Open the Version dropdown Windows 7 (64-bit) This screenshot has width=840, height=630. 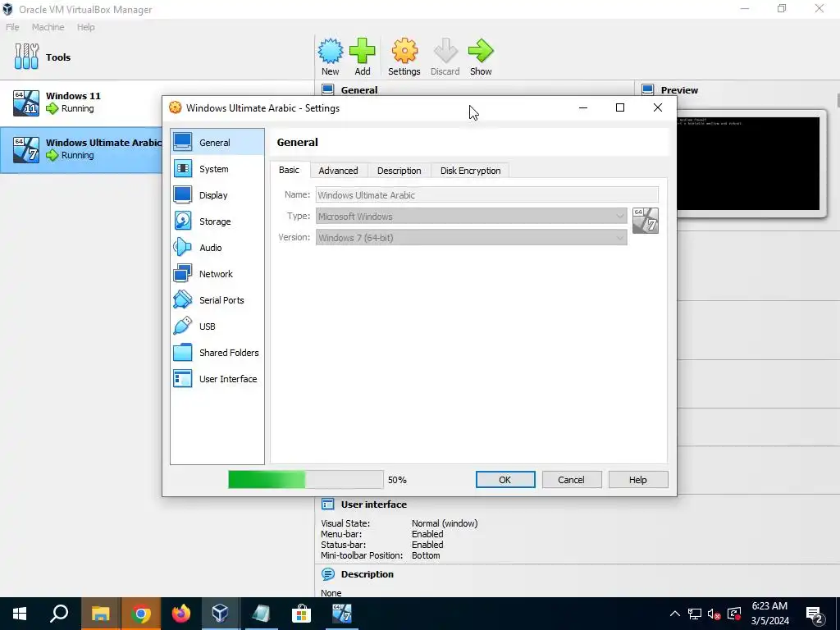[472, 238]
